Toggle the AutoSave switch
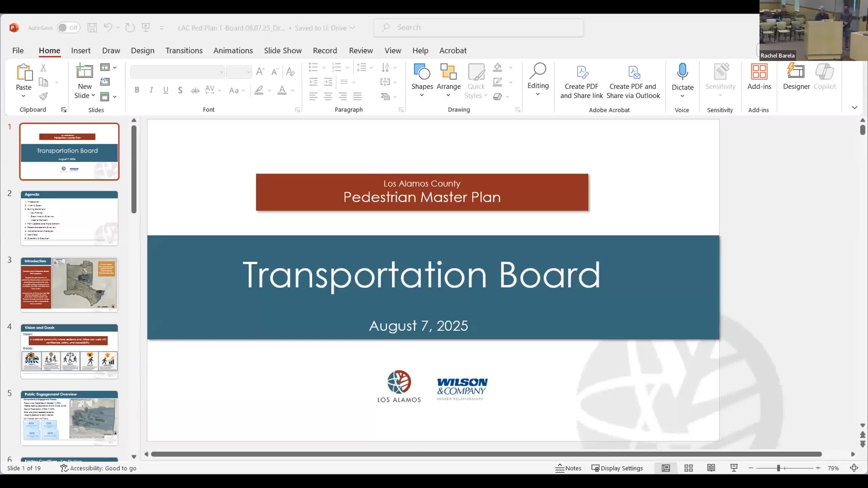 click(x=68, y=28)
